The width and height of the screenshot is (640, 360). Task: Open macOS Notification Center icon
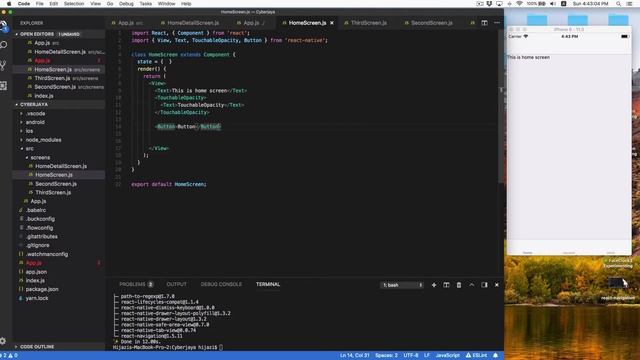630,4
